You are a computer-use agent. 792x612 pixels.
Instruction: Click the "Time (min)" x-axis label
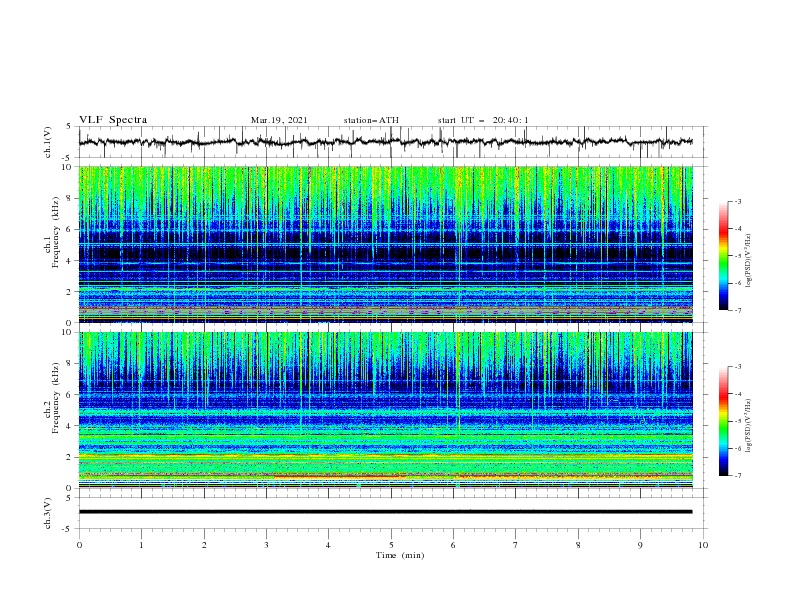[x=400, y=555]
